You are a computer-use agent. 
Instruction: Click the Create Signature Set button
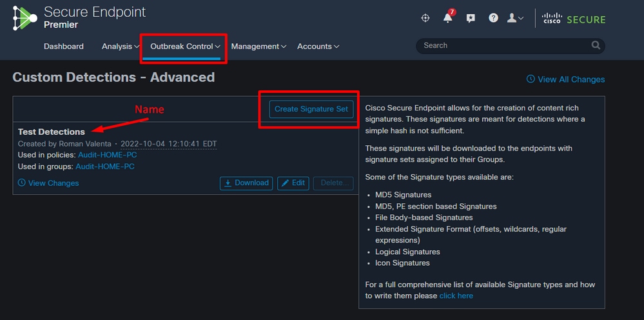(311, 109)
